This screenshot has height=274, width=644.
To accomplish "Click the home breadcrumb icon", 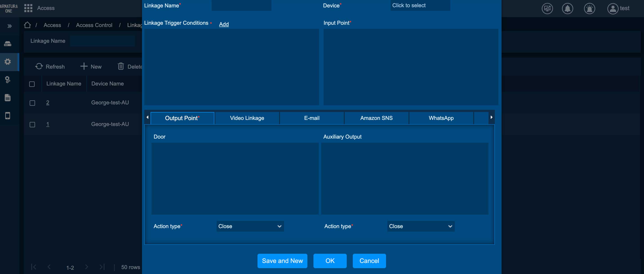I will coord(27,25).
